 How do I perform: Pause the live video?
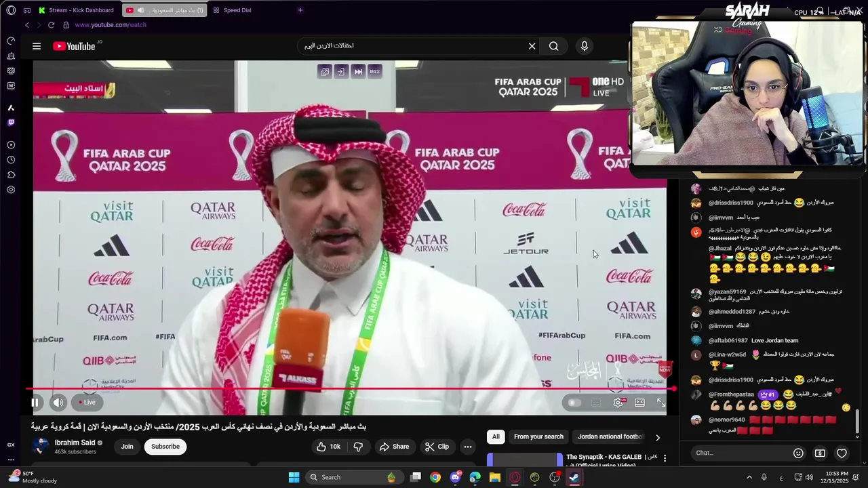(x=35, y=403)
